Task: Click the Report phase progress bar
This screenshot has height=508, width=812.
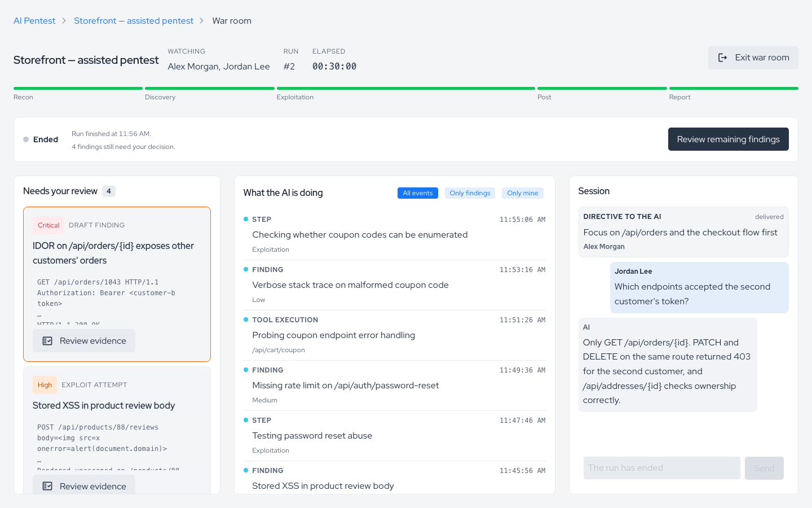Action: tap(734, 89)
